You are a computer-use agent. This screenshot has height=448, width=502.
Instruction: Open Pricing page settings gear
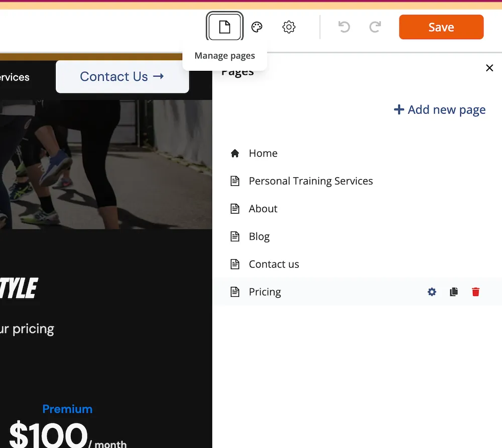pyautogui.click(x=432, y=292)
